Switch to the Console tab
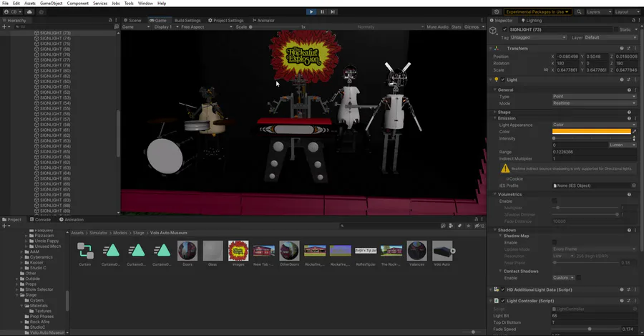 point(40,220)
